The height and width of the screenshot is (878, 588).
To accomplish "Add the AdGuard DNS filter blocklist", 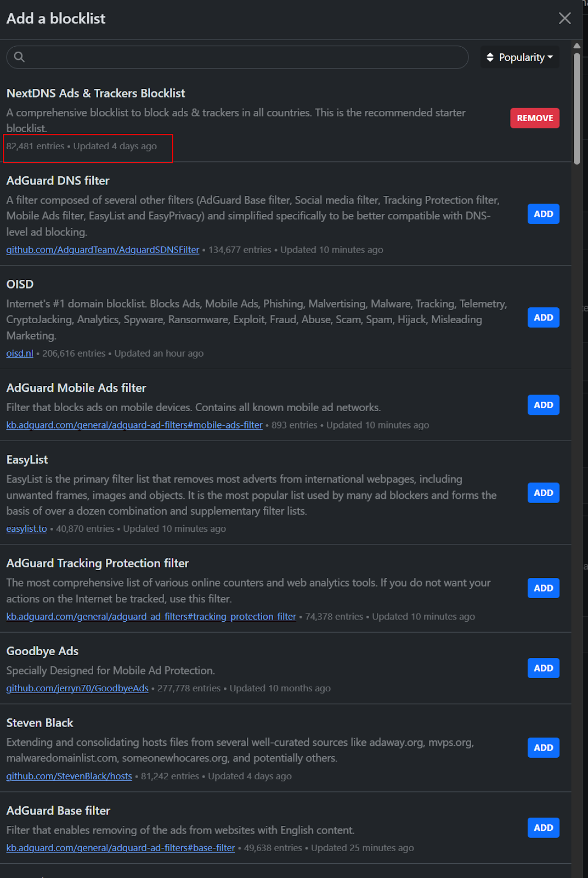I will click(x=543, y=214).
